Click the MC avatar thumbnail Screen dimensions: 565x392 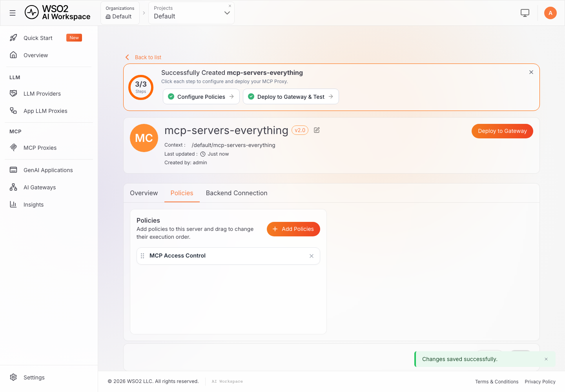tap(144, 138)
